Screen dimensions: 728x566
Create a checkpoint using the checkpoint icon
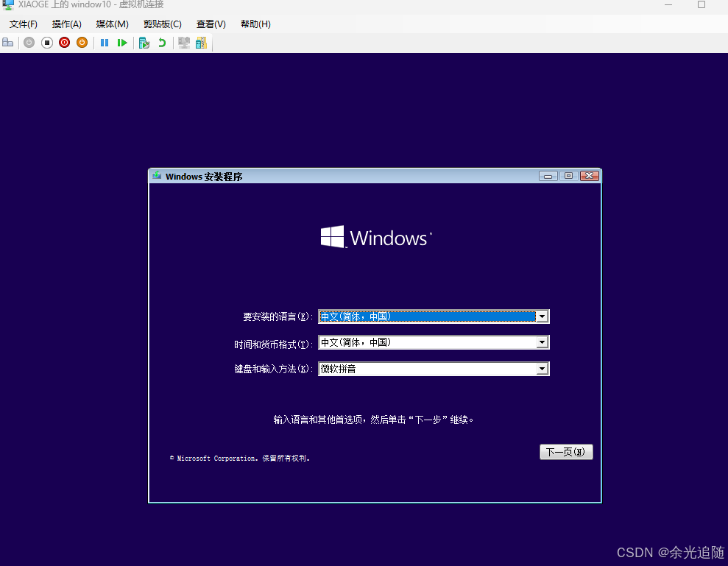tap(144, 42)
